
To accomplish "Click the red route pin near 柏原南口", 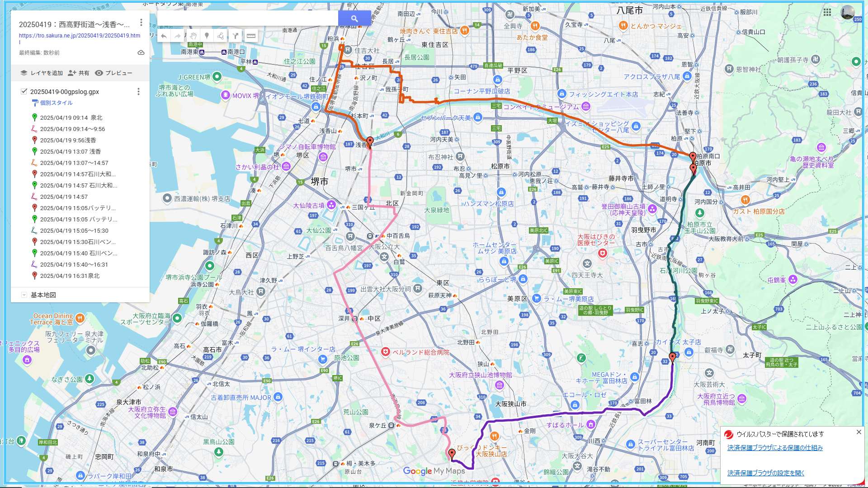I will point(693,158).
